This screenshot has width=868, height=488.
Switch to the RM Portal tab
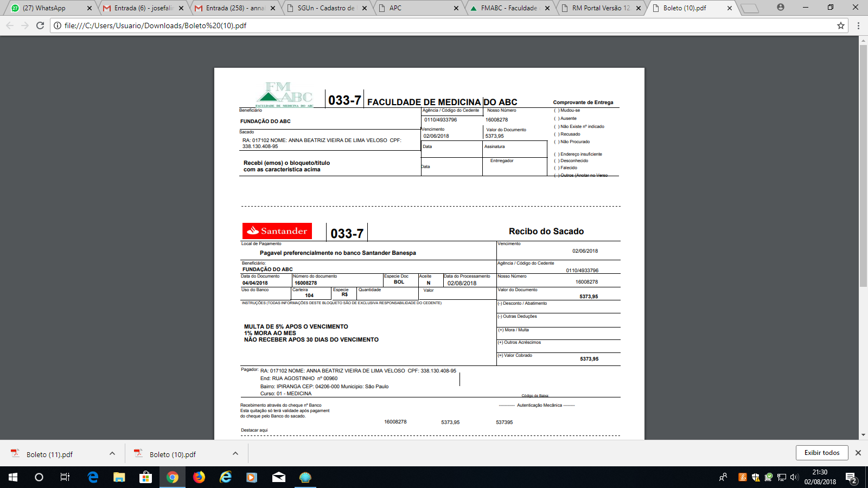(599, 8)
